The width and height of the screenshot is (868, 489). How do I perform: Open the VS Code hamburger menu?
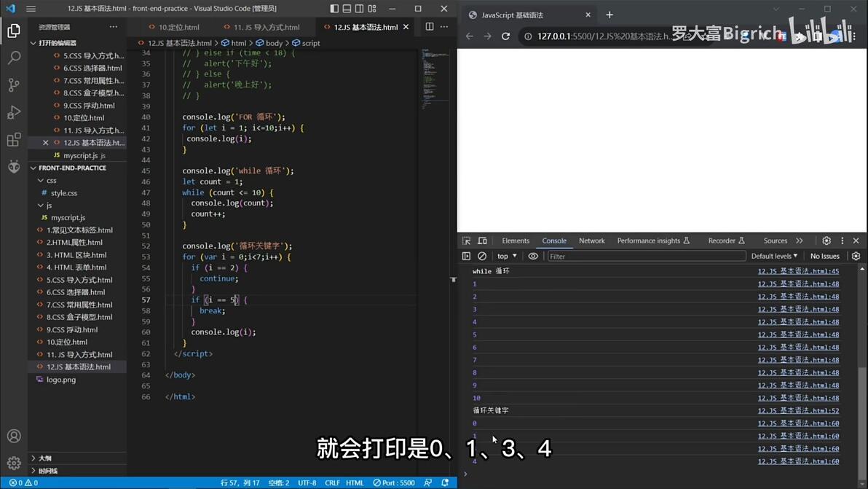click(31, 8)
